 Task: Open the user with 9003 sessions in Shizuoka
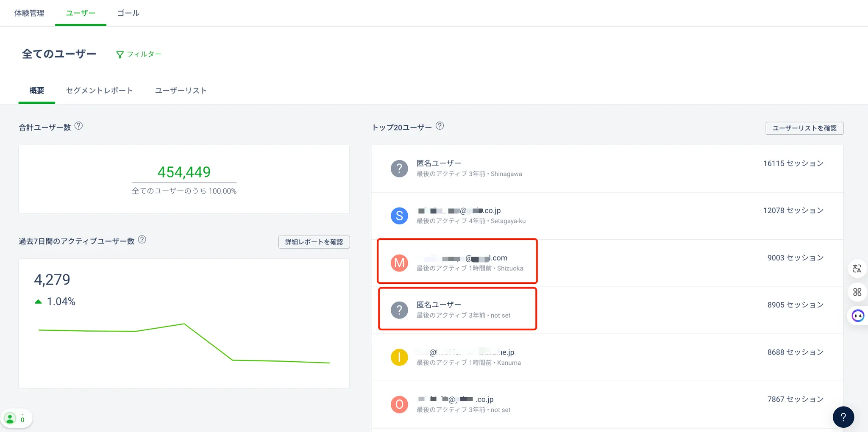pos(462,262)
